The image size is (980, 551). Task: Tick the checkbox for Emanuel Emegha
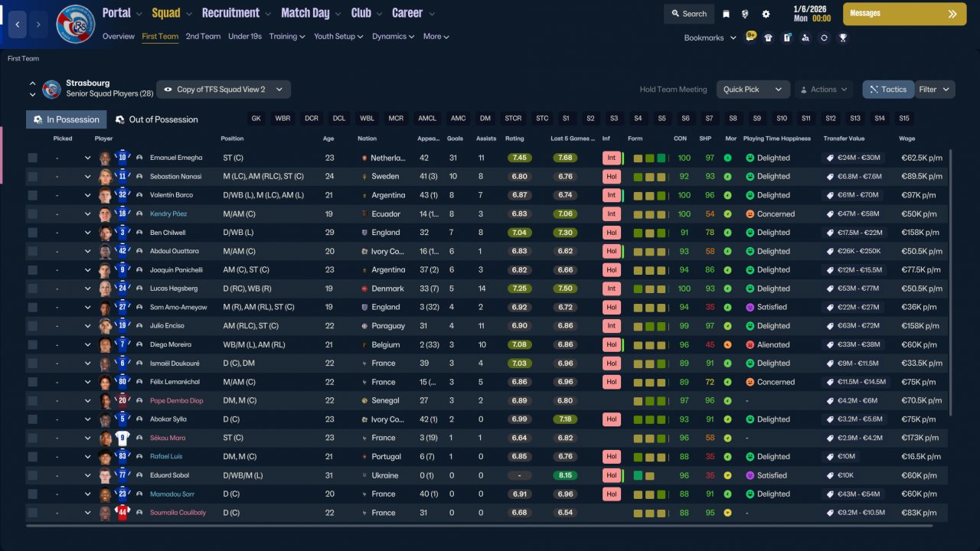[32, 158]
